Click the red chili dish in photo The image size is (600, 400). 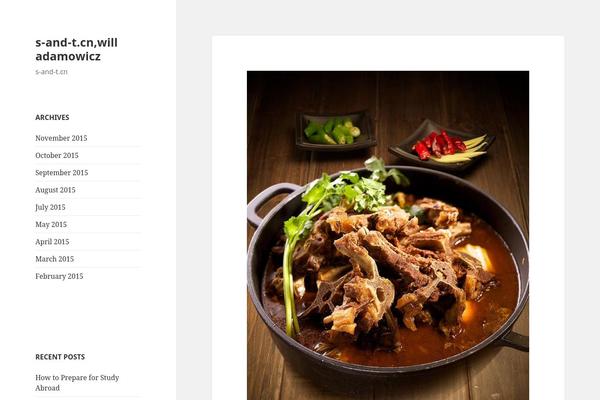pyautogui.click(x=442, y=145)
